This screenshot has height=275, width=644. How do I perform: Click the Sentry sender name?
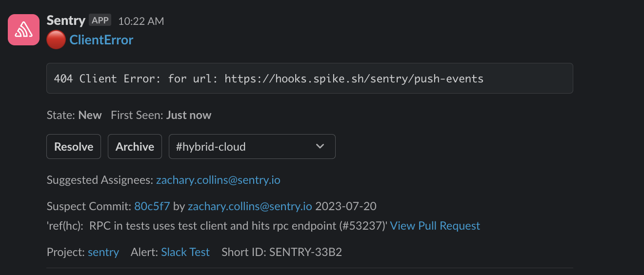pos(66,20)
